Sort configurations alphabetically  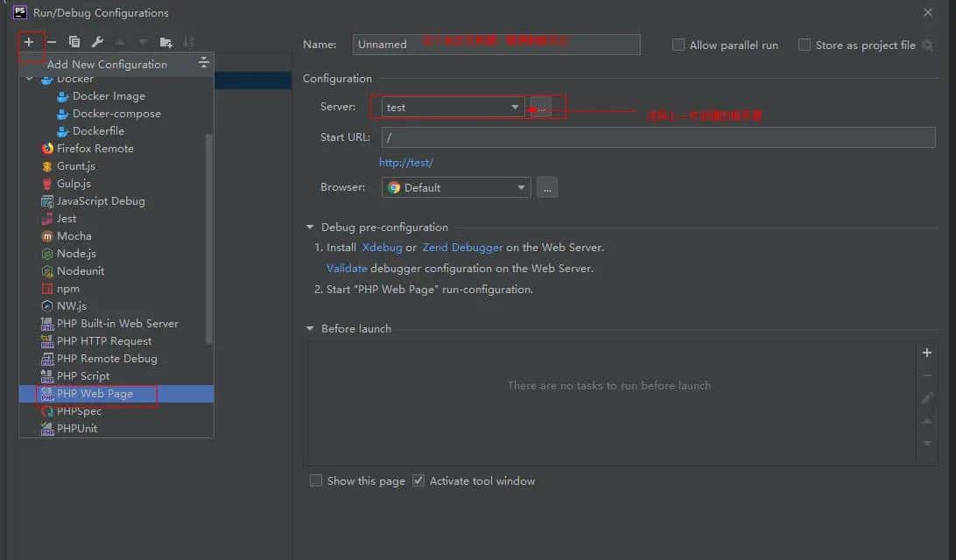point(189,41)
